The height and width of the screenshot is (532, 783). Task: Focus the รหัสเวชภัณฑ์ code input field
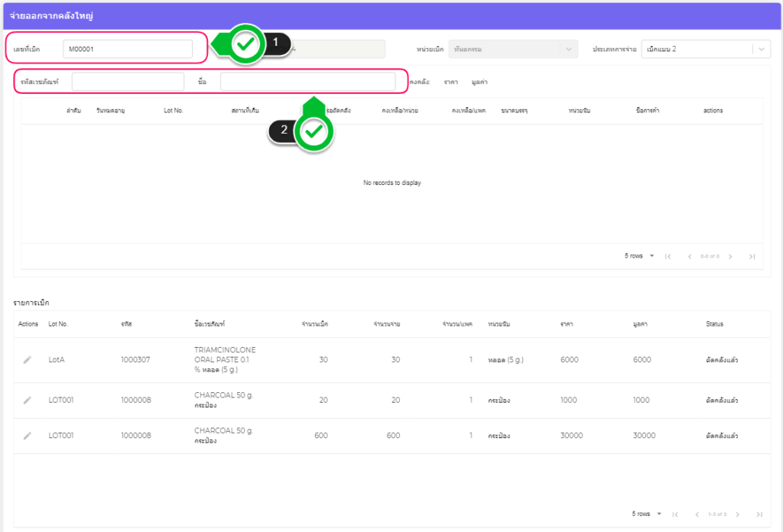[128, 81]
